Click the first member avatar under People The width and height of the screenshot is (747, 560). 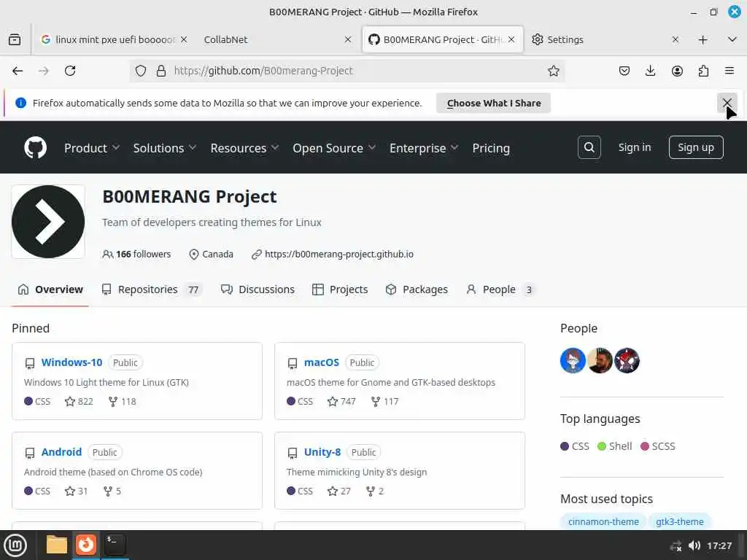pyautogui.click(x=573, y=360)
